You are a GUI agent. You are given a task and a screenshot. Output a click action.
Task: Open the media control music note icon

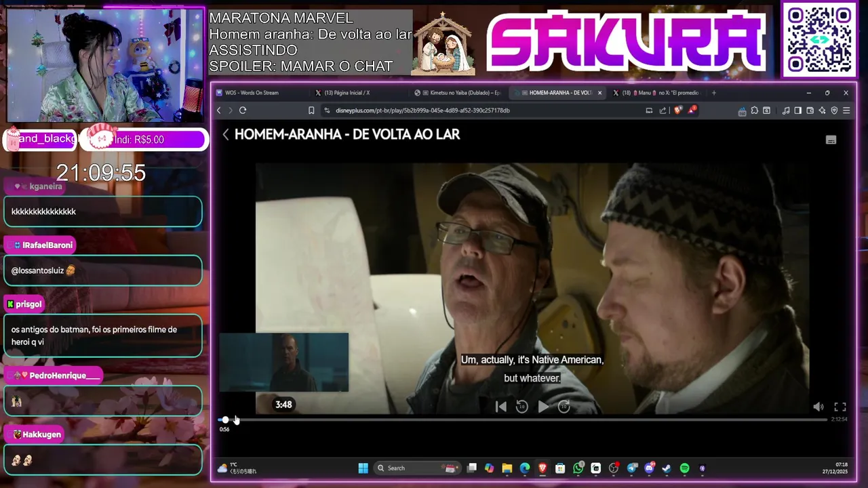(786, 110)
